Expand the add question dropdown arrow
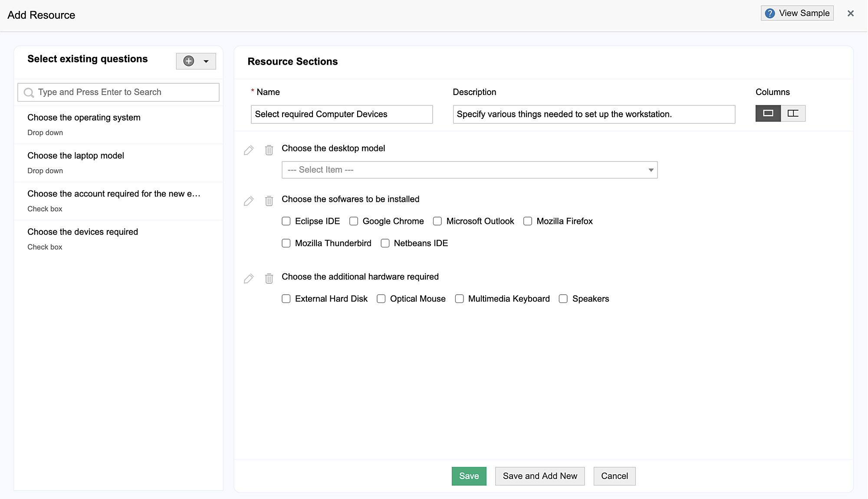Screen dimensions: 868x499 click(206, 61)
